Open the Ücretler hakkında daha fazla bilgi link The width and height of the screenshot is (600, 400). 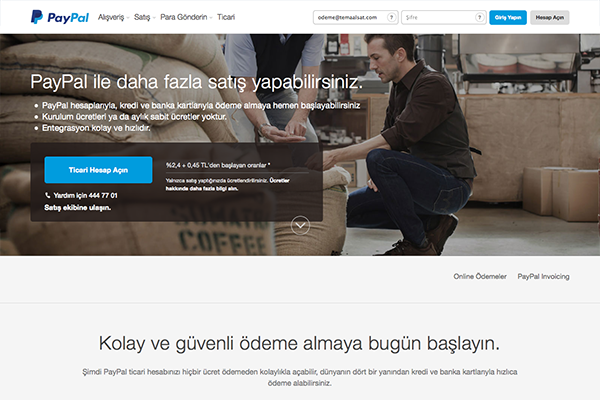(227, 184)
